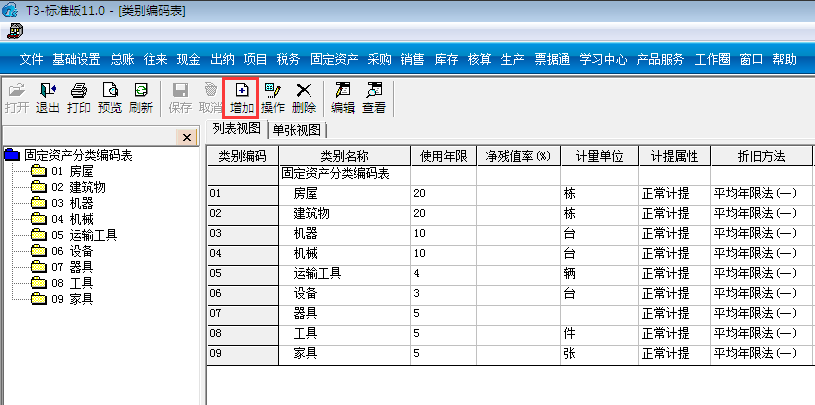Open the 基础设置 menu
Screen dimensions: 815x405
[x=76, y=59]
